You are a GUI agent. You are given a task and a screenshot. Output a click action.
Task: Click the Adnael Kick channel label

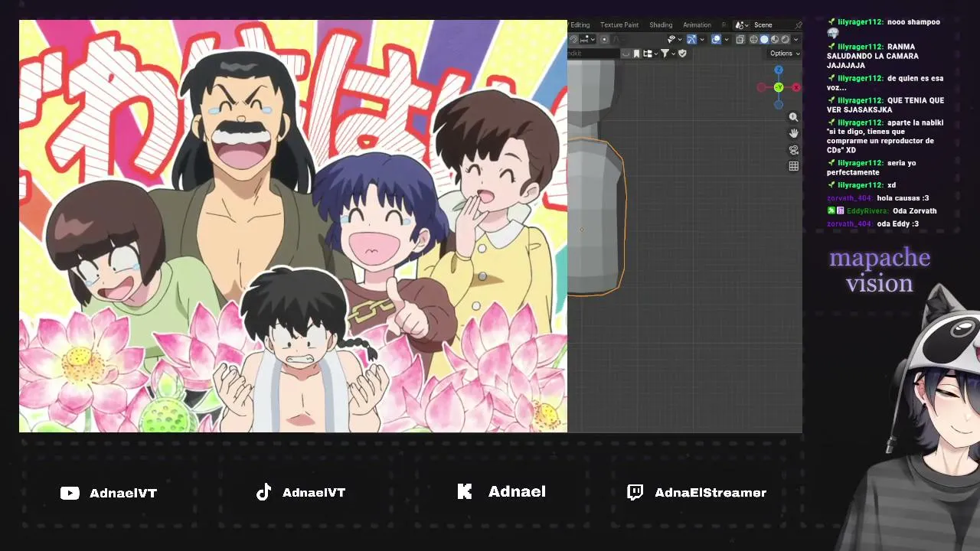(517, 492)
